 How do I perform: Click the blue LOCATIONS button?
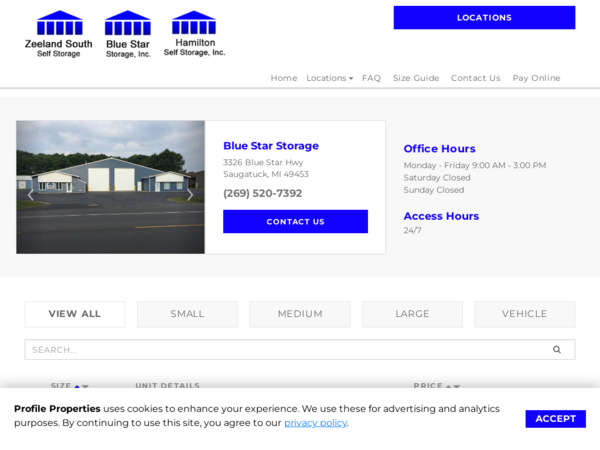(484, 18)
